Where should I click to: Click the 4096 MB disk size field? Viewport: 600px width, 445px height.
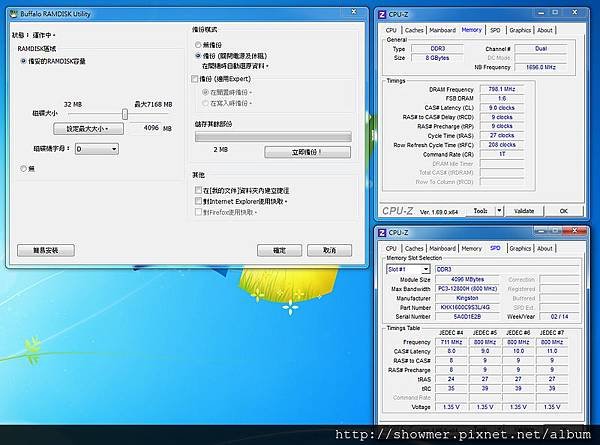point(147,128)
